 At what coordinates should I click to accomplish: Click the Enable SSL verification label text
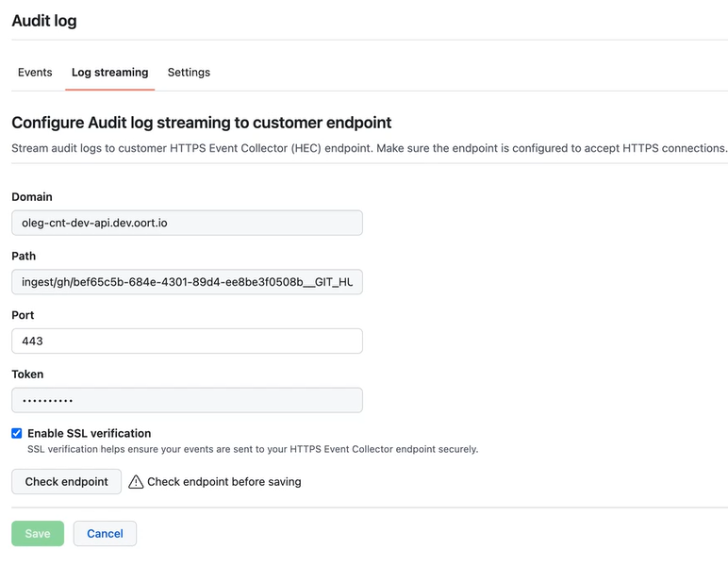point(89,433)
